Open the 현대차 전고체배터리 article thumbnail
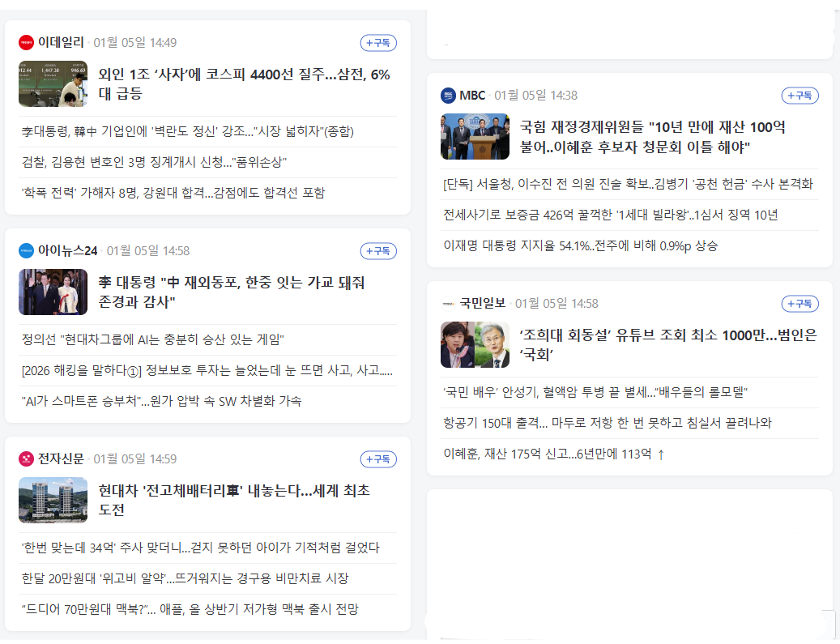Viewport: 840px width, 644px height. (x=53, y=500)
